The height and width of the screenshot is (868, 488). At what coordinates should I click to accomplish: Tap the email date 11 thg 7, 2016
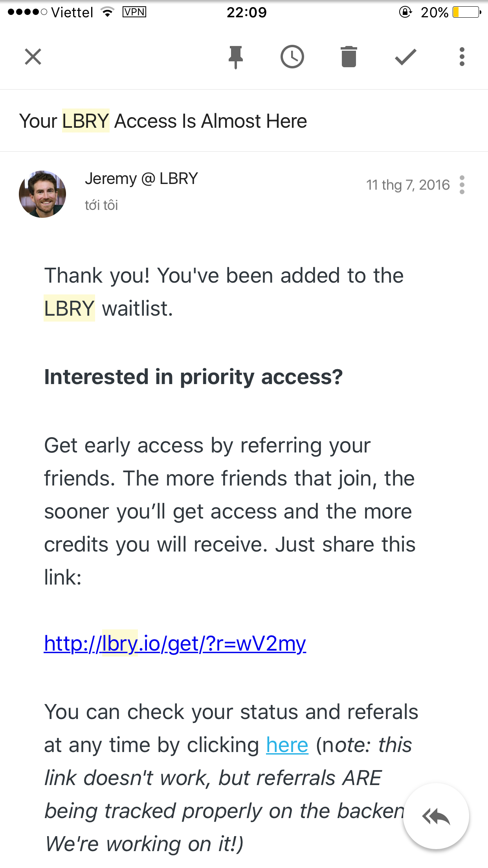[408, 185]
